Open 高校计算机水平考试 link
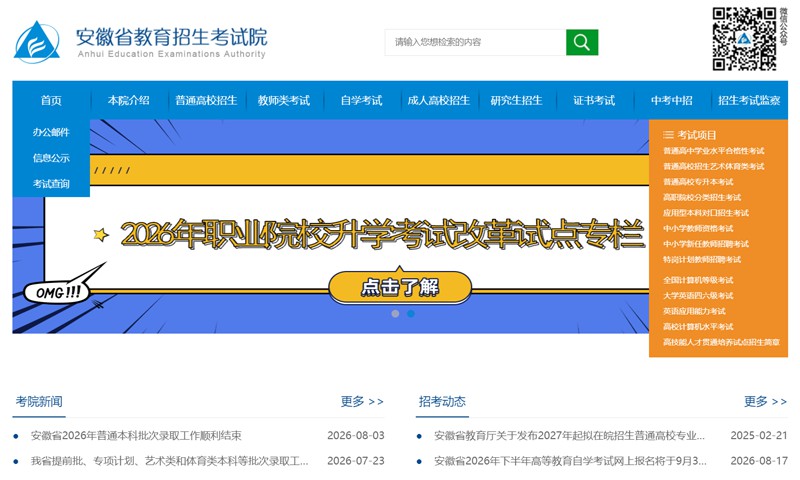The width and height of the screenshot is (800, 480). (698, 327)
